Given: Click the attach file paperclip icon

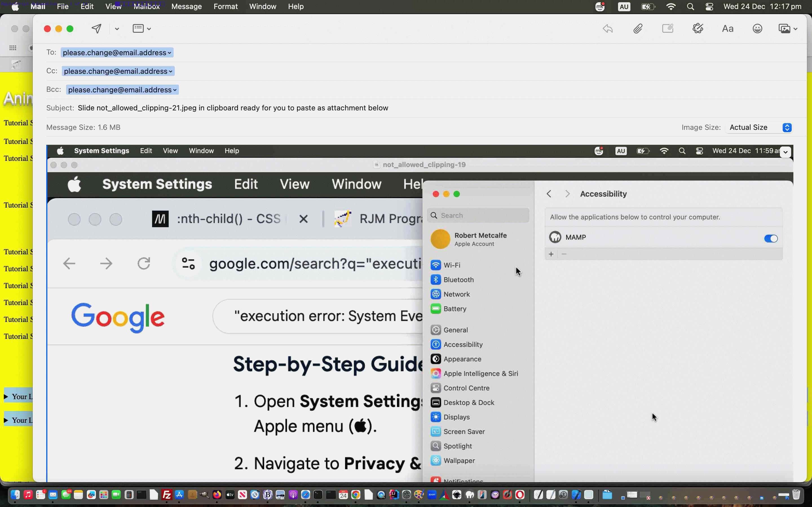Looking at the screenshot, I should (637, 28).
